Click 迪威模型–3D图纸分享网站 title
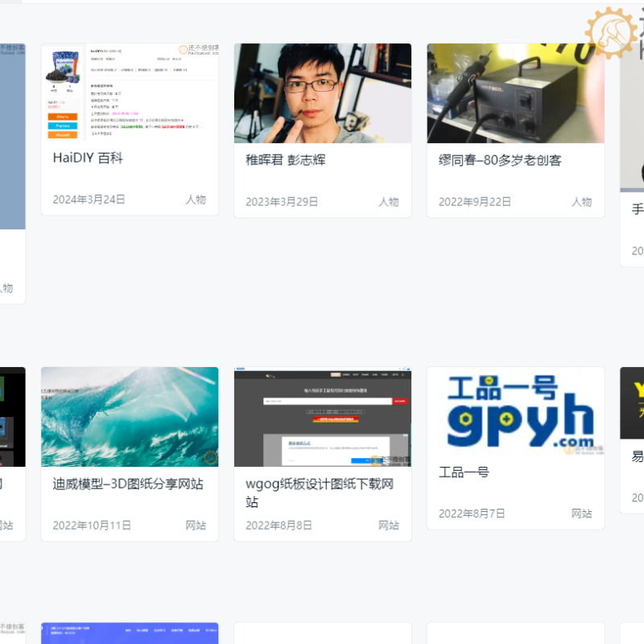 (x=128, y=484)
